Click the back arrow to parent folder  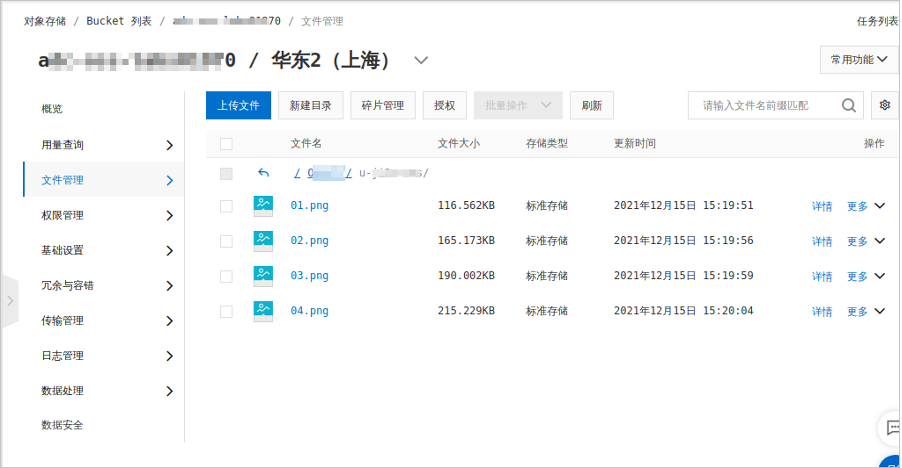point(263,173)
